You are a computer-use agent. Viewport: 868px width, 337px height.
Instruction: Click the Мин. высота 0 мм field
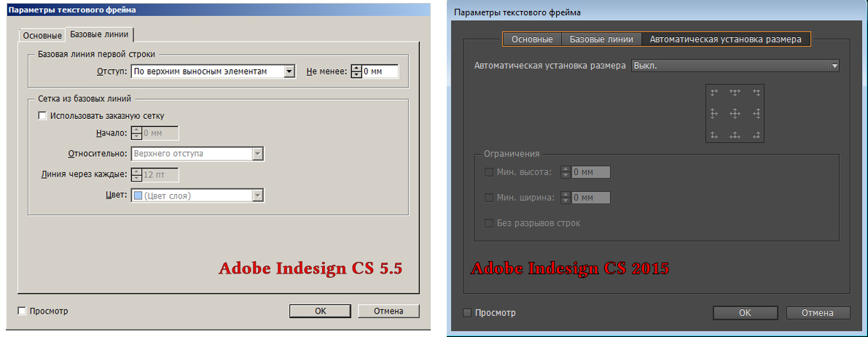pyautogui.click(x=590, y=172)
